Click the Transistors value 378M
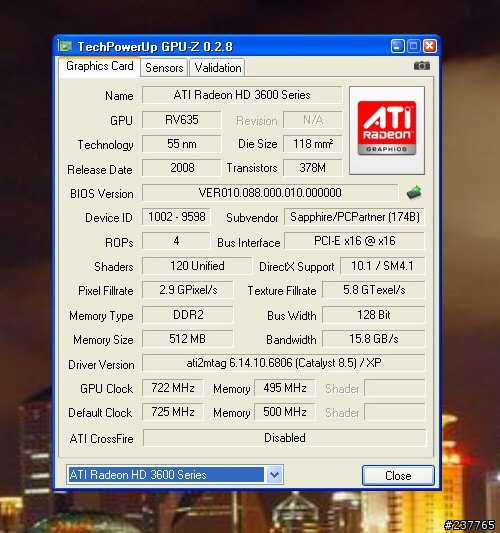The width and height of the screenshot is (500, 533). pyautogui.click(x=313, y=168)
